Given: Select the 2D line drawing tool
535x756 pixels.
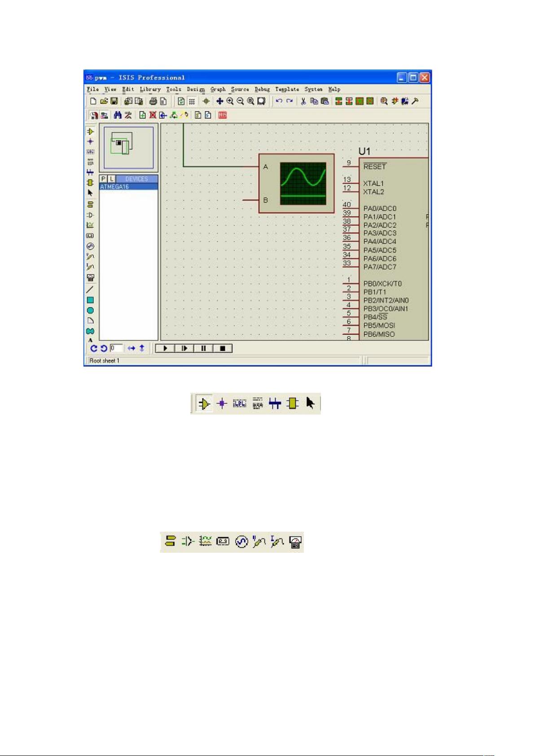Looking at the screenshot, I should (90, 289).
